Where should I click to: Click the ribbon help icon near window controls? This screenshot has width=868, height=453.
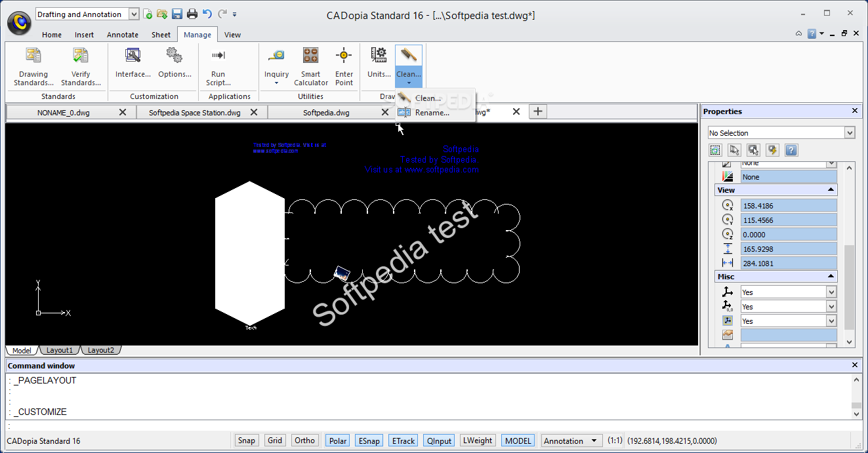coord(812,33)
